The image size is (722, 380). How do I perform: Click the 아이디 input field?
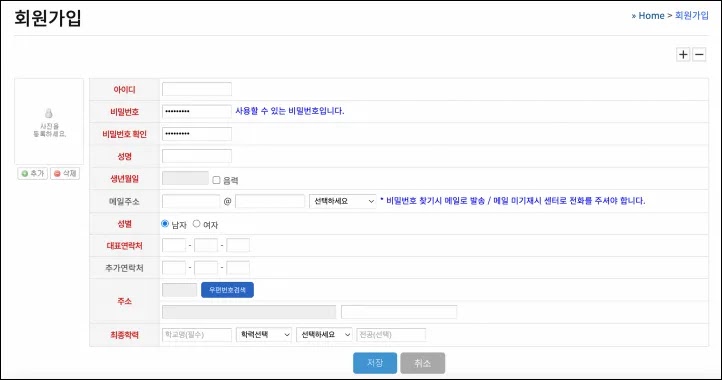point(197,89)
